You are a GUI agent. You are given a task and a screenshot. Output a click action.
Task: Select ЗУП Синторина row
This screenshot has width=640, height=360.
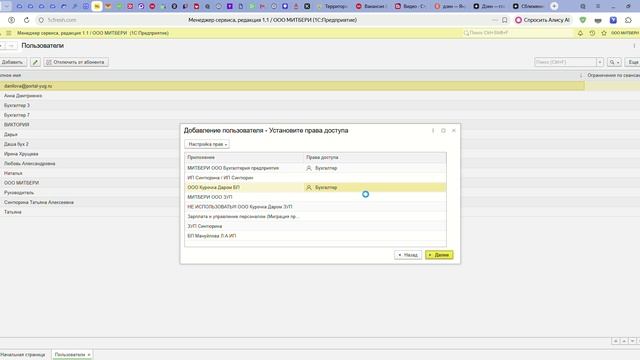tap(315, 226)
